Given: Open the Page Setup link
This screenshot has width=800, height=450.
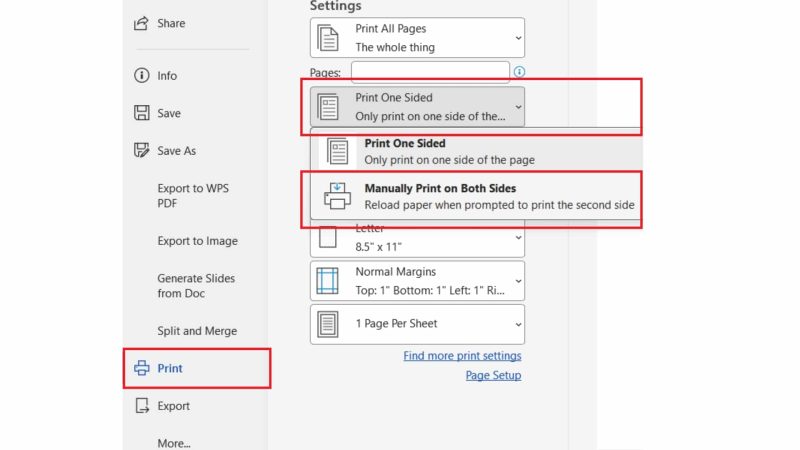Looking at the screenshot, I should (x=493, y=375).
